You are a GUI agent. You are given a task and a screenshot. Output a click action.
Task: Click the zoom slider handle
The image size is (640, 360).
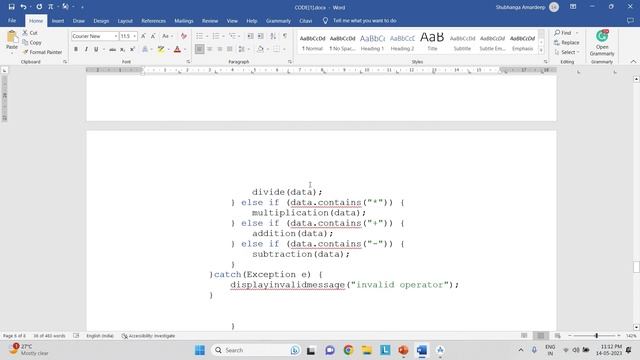click(x=596, y=336)
